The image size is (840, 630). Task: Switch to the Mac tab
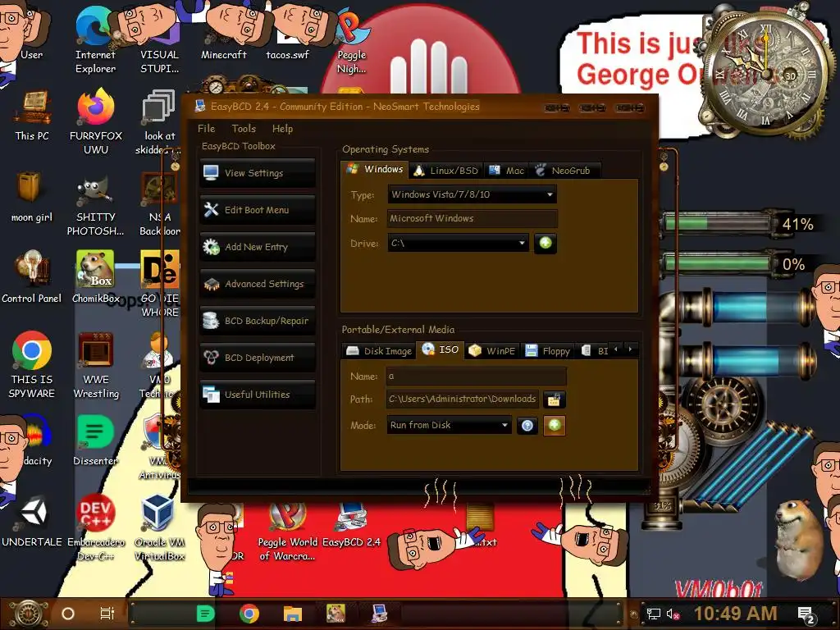[506, 171]
